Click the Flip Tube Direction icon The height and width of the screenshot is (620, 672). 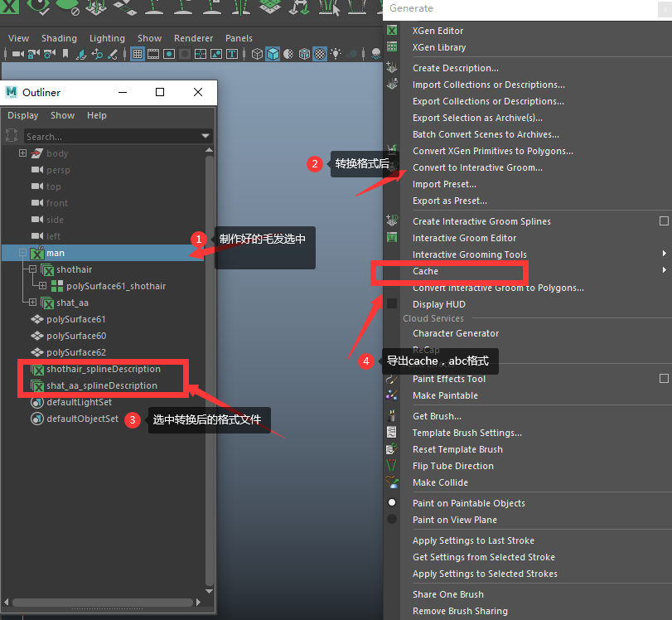pos(392,465)
